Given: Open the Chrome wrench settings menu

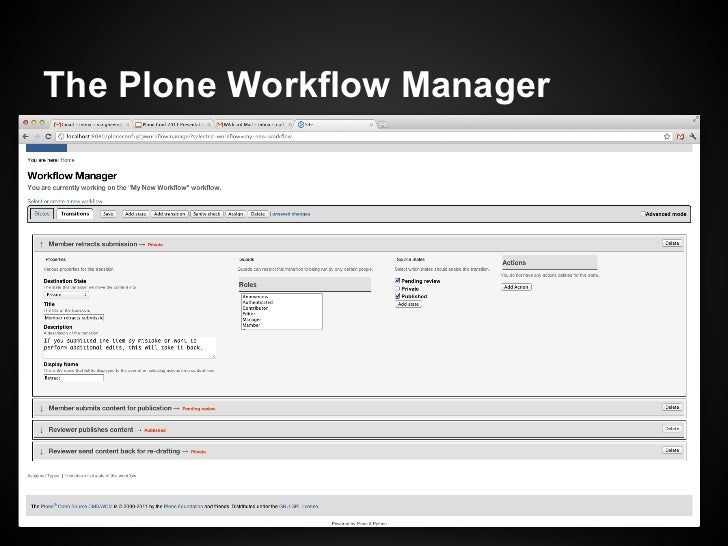Looking at the screenshot, I should pos(693,136).
